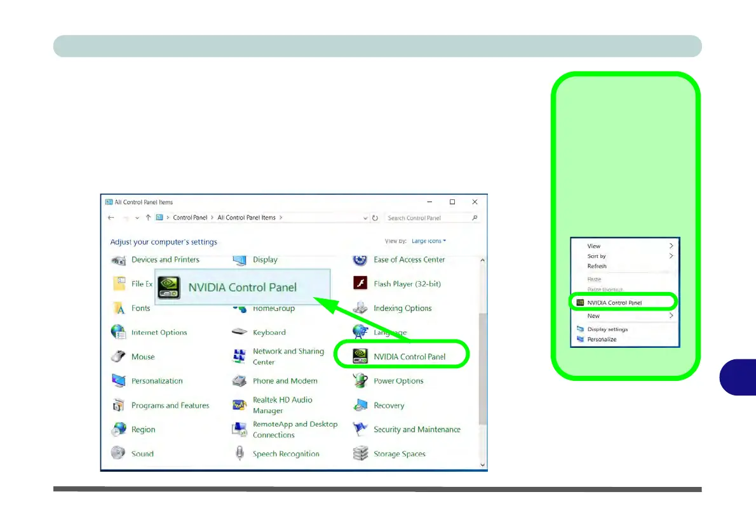Open the Sound speaker icon
Screen dimensions: 756x532
click(118, 453)
